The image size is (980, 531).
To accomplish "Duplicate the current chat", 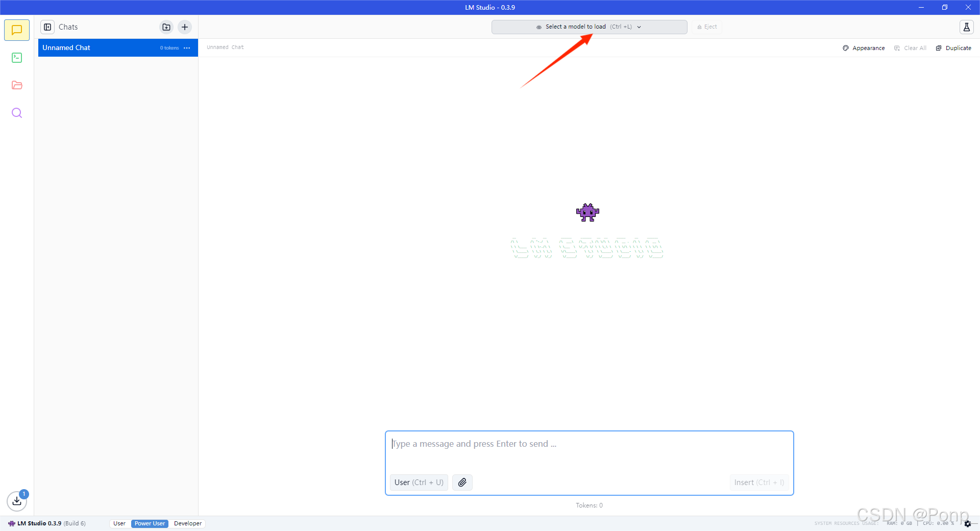I will click(x=953, y=48).
